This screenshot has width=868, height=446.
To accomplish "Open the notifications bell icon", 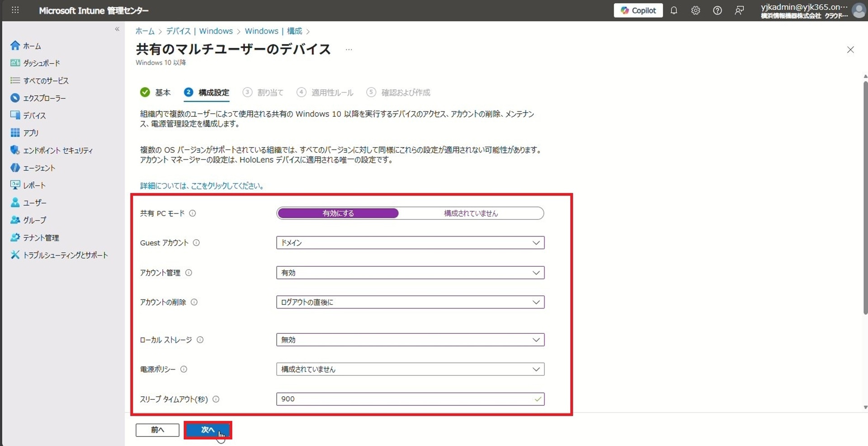I will coord(674,10).
